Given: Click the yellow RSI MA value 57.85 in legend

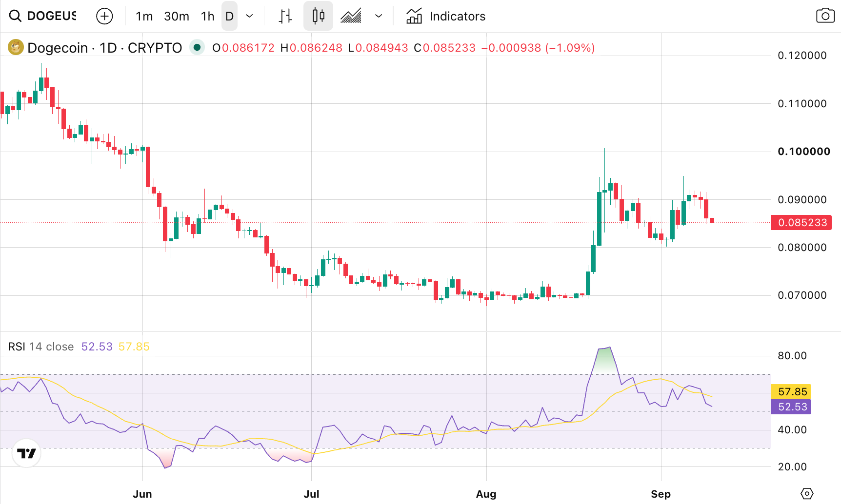Looking at the screenshot, I should coord(134,347).
